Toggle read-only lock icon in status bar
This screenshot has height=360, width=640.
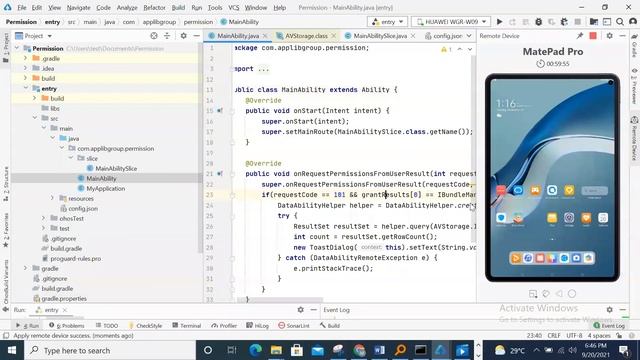point(619,336)
